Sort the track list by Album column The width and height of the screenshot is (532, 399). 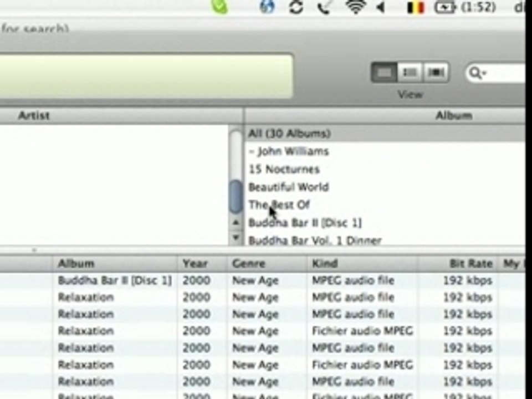115,264
